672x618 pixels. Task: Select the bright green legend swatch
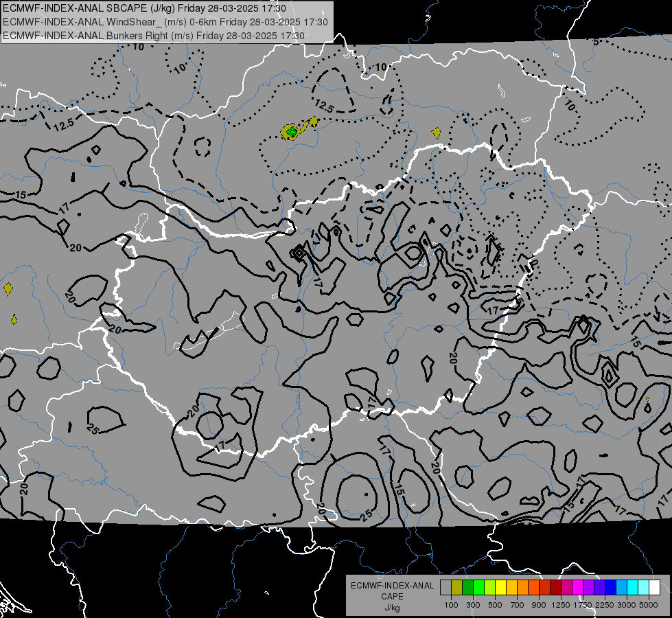[x=478, y=588]
